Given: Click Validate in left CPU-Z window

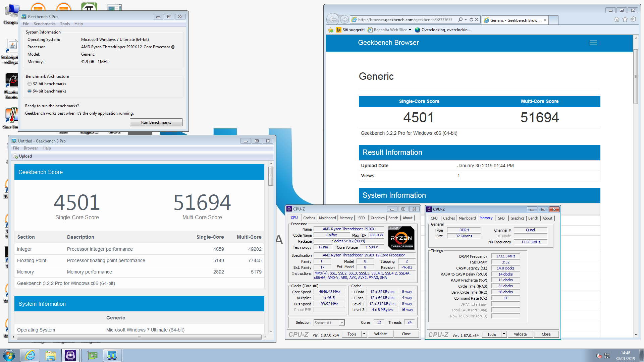Looking at the screenshot, I should [380, 334].
